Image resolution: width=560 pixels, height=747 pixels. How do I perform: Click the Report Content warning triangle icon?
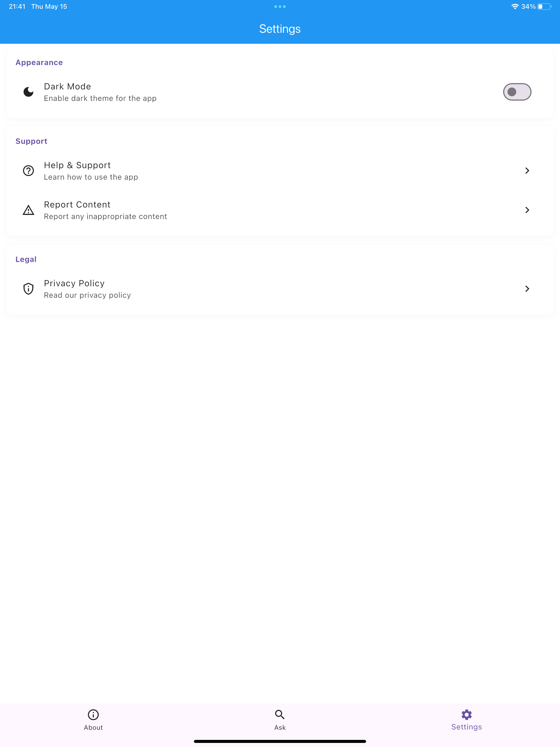tap(28, 210)
